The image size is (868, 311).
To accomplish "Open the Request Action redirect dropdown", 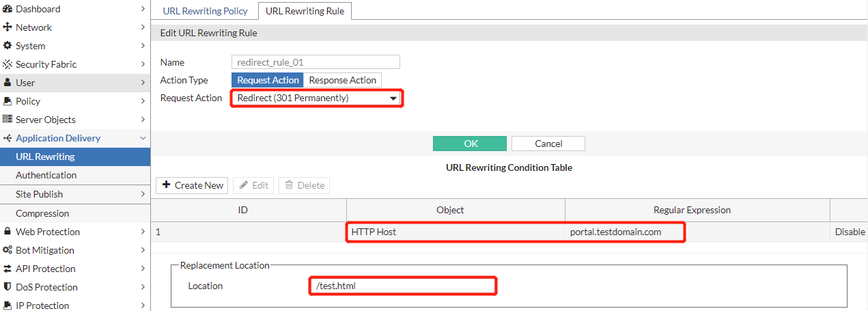I will point(316,98).
